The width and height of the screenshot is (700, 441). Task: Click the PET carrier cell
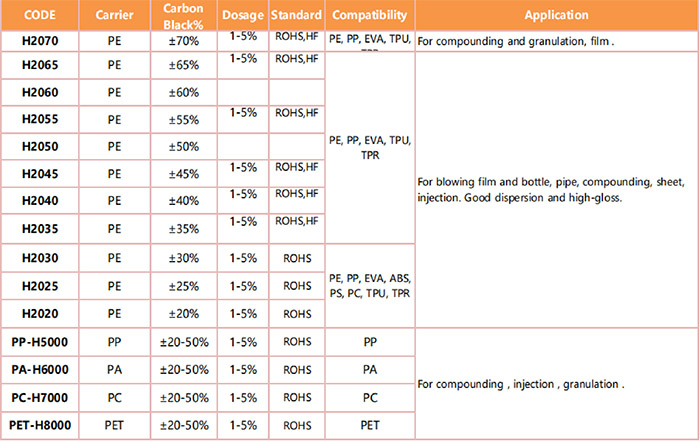pyautogui.click(x=114, y=425)
